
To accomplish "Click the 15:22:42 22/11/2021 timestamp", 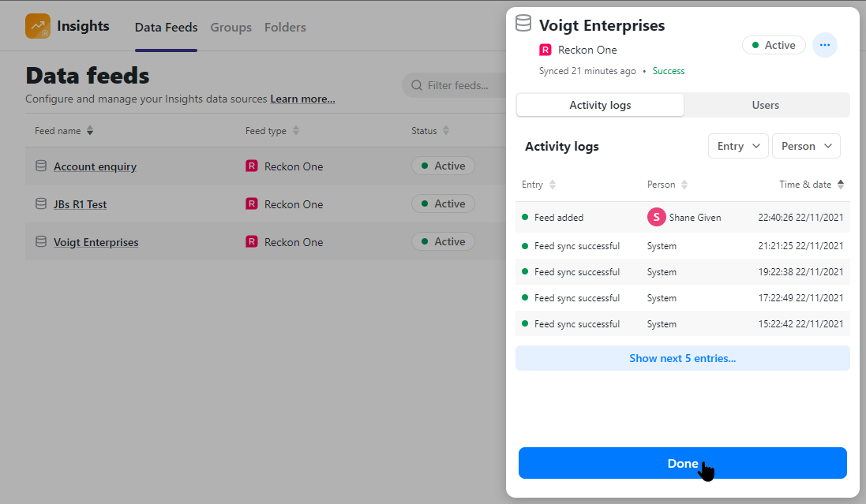I will (x=800, y=324).
